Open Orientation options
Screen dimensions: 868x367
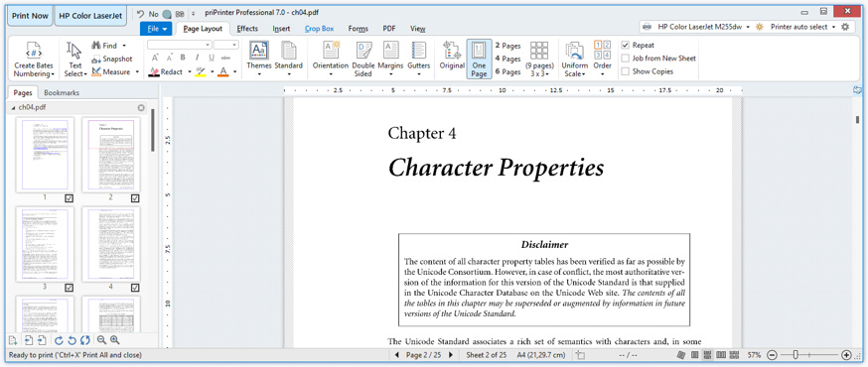click(331, 60)
